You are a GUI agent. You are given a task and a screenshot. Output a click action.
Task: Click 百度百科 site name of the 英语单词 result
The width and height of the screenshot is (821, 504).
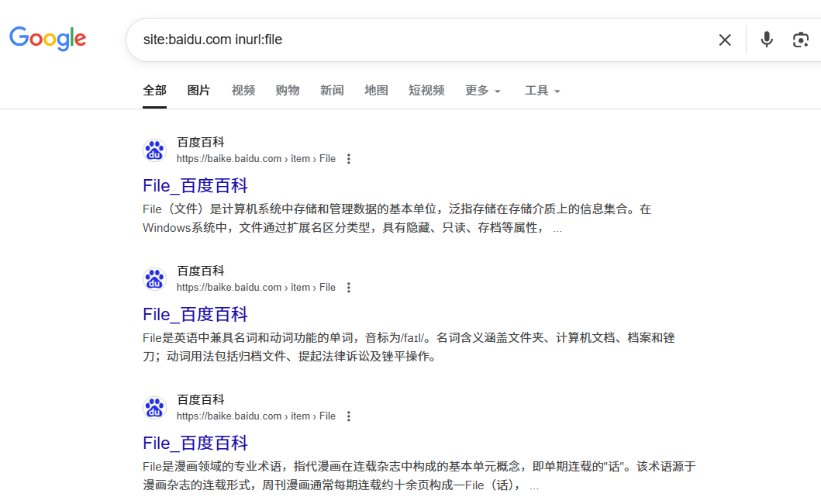pyautogui.click(x=201, y=271)
